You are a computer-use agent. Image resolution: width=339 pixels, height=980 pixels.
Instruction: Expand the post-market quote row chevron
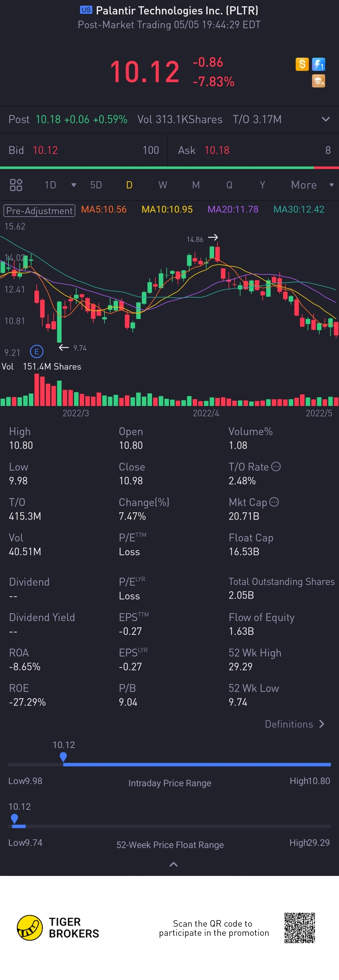(326, 119)
